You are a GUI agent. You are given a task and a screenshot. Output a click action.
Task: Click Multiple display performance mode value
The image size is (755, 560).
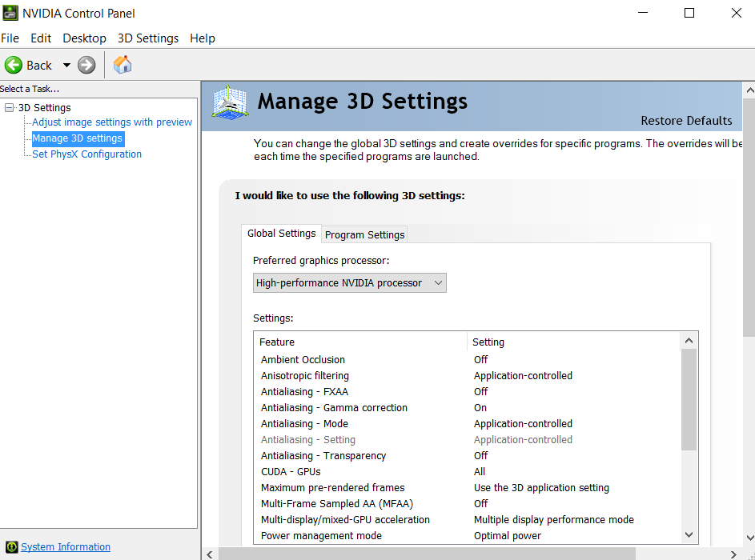click(x=554, y=519)
